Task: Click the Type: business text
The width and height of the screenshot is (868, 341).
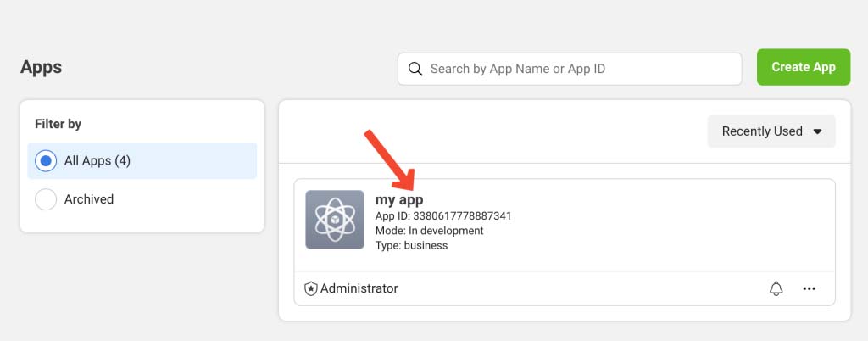Action: [x=411, y=245]
